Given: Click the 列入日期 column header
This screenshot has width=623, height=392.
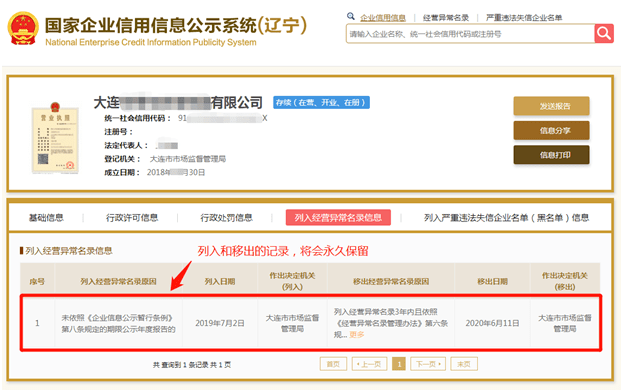Looking at the screenshot, I should [220, 281].
